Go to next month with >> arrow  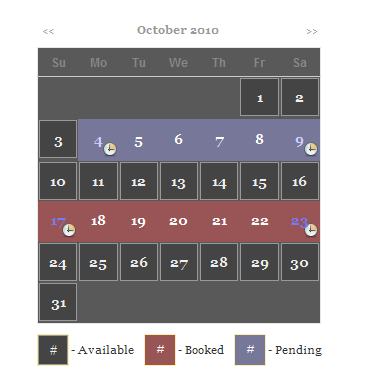click(x=312, y=32)
